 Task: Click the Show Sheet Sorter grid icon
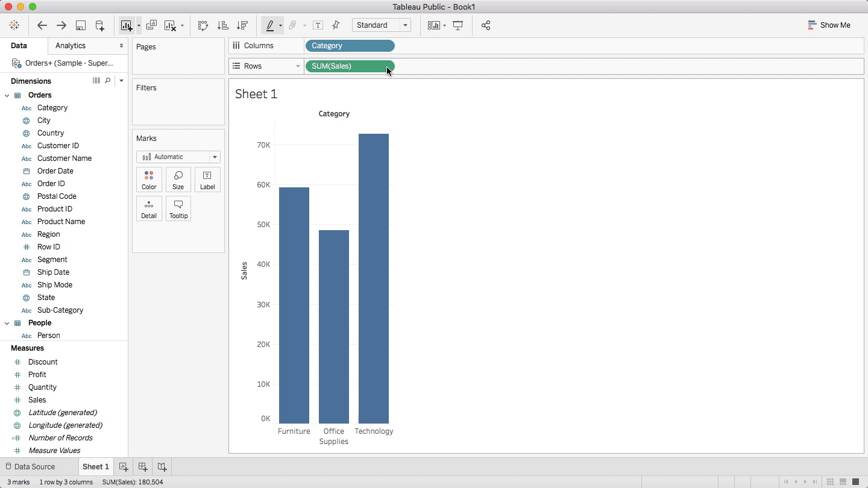click(830, 482)
